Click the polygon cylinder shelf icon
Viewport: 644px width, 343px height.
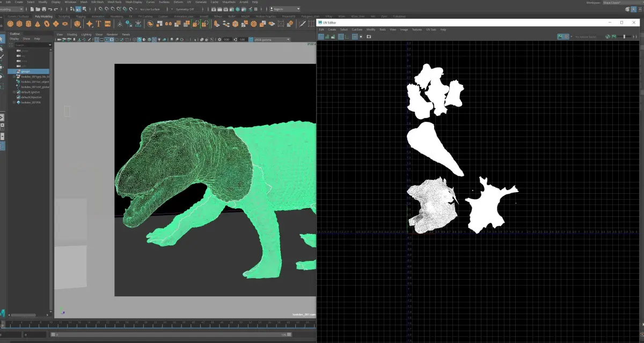point(28,24)
